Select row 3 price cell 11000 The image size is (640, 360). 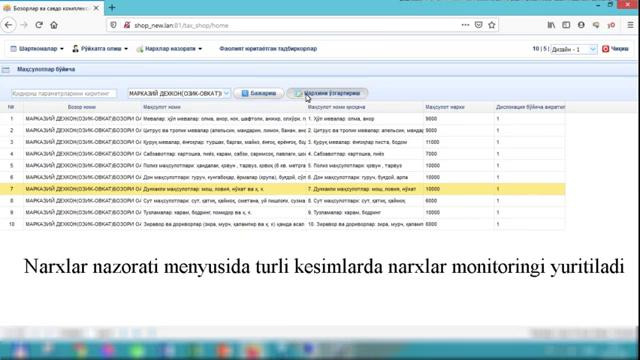coord(459,142)
